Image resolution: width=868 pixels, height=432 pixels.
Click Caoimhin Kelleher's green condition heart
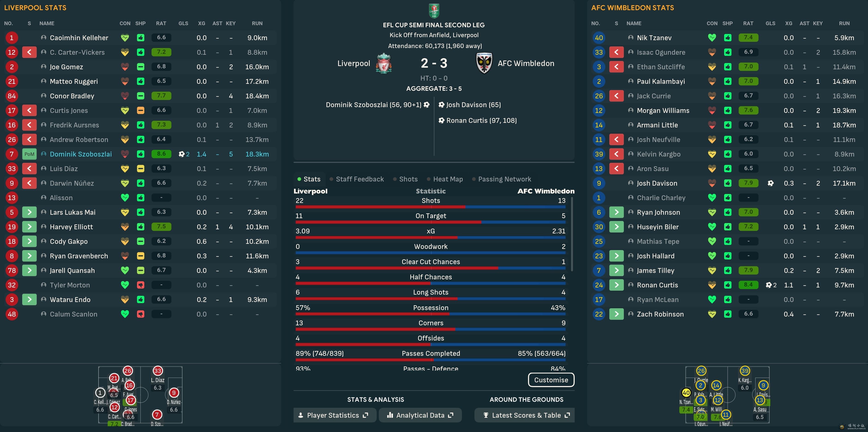coord(125,38)
